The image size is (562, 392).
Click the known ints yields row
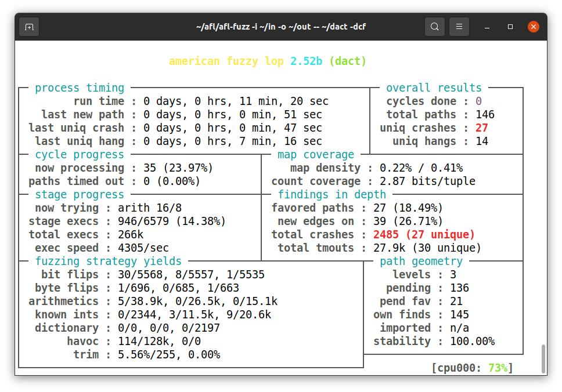[153, 315]
